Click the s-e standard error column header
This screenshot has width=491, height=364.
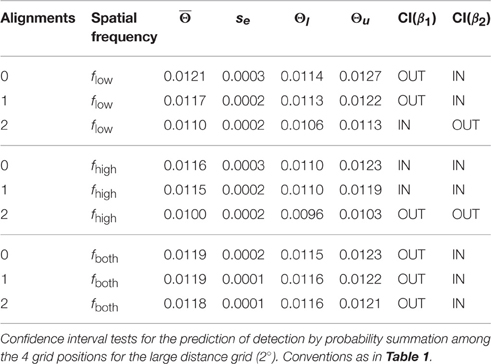243,19
